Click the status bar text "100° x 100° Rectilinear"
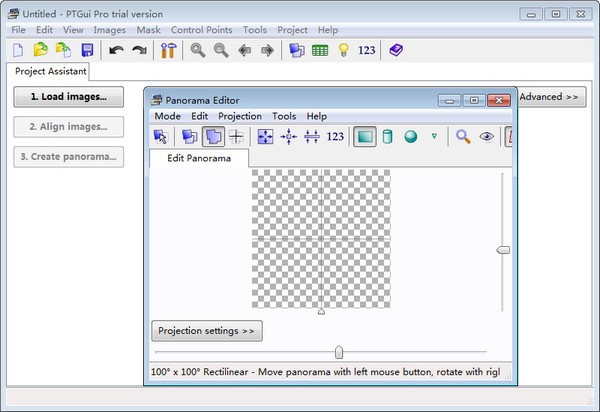The height and width of the screenshot is (412, 600). click(x=199, y=372)
